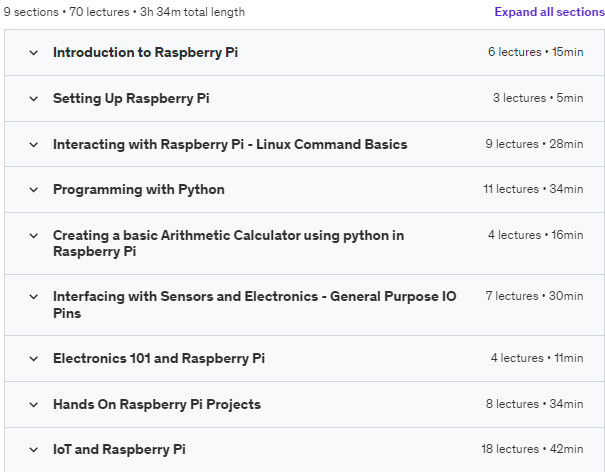Select the Interacting with Raspberry Pi title
This screenshot has width=605, height=472.
[230, 144]
